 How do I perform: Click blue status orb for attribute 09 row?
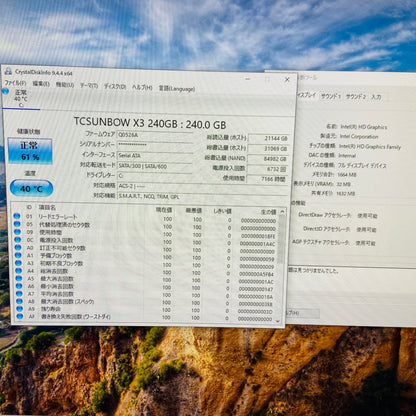[x=17, y=232]
